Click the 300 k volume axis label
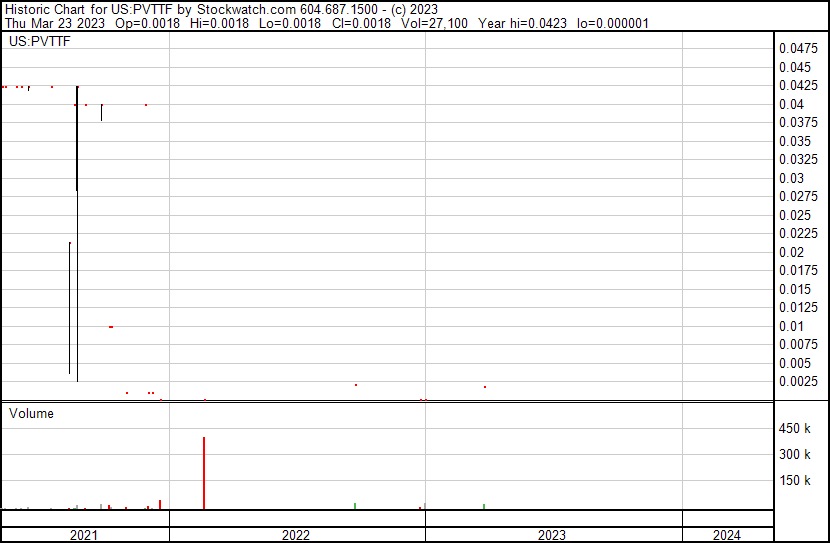The height and width of the screenshot is (543, 830). [794, 455]
